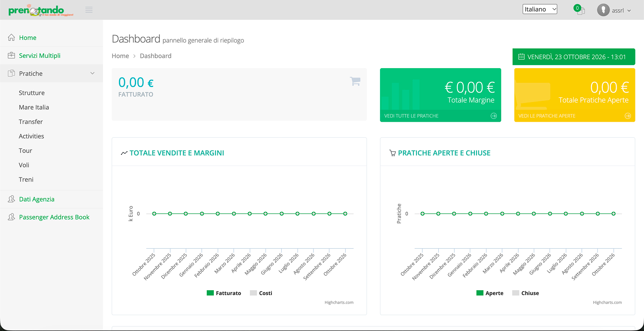Click the Dashboard breadcrumb text

(155, 56)
